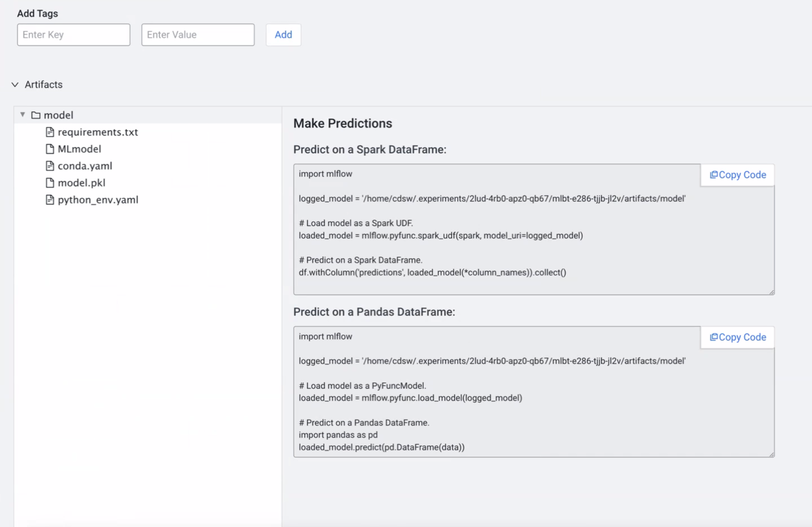Select python_env.yaml artifact file
This screenshot has height=527, width=812.
[x=98, y=200]
